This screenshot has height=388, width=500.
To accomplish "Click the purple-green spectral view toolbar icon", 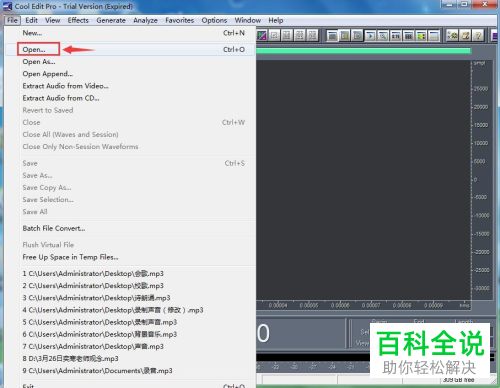I will (262, 35).
